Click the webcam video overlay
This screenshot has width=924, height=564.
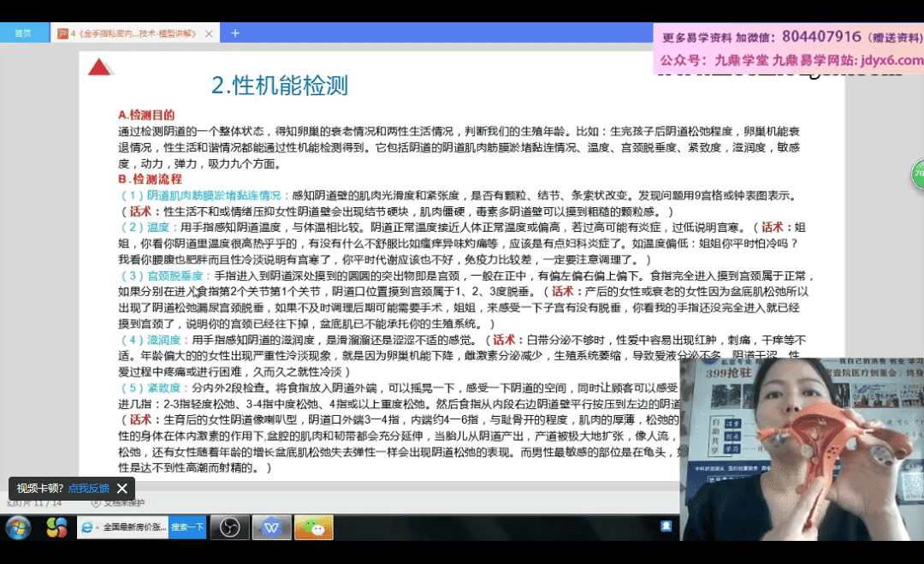click(802, 436)
